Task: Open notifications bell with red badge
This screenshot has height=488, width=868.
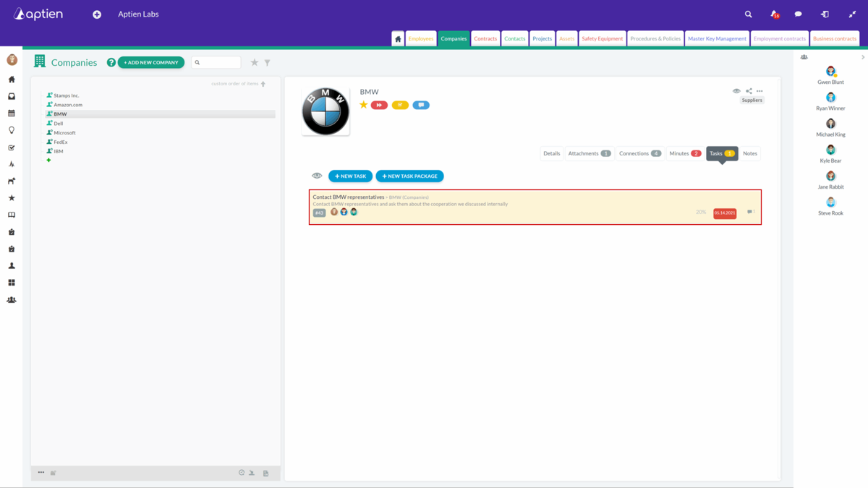Action: click(774, 14)
